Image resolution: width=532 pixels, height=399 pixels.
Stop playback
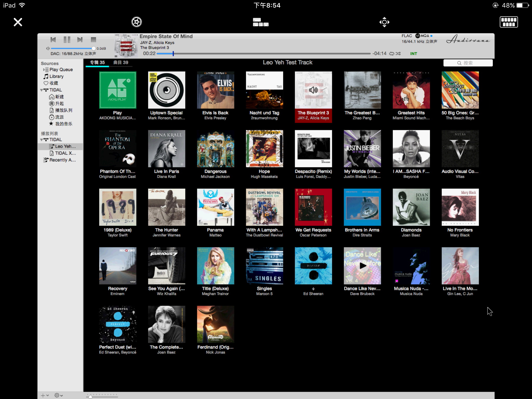click(x=93, y=39)
